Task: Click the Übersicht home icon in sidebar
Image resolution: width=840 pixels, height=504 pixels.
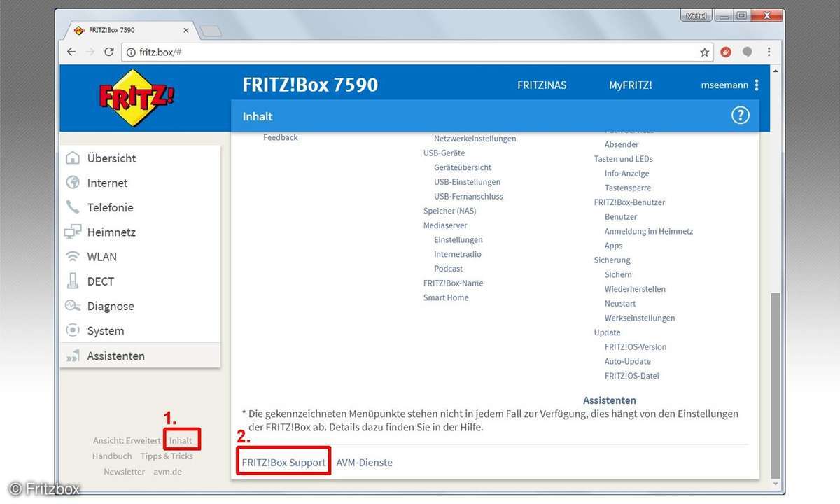Action: point(73,158)
